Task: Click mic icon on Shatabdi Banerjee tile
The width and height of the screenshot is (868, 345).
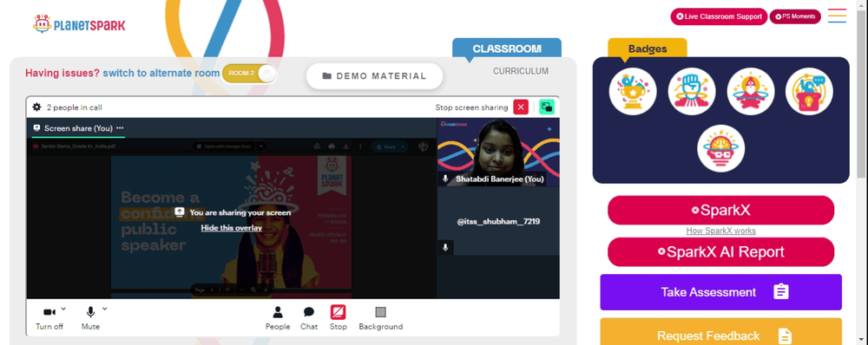Action: point(445,179)
